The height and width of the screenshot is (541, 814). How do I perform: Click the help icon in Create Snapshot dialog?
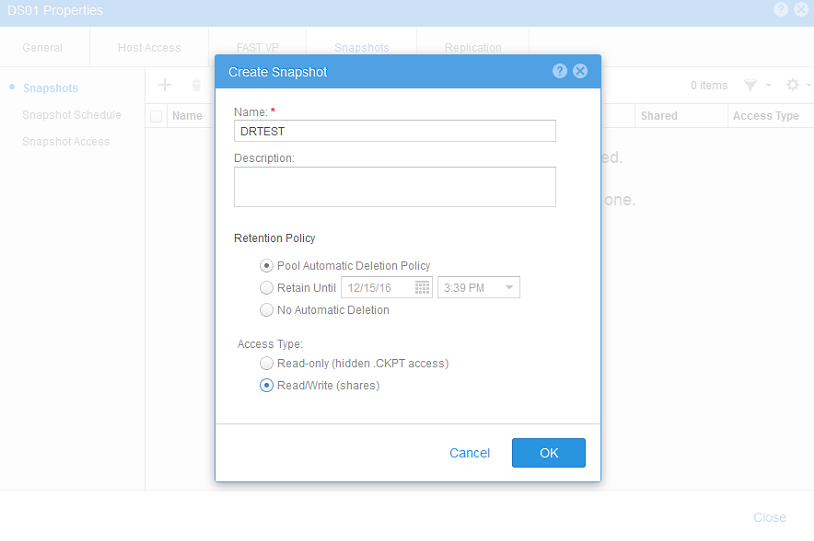click(x=560, y=72)
